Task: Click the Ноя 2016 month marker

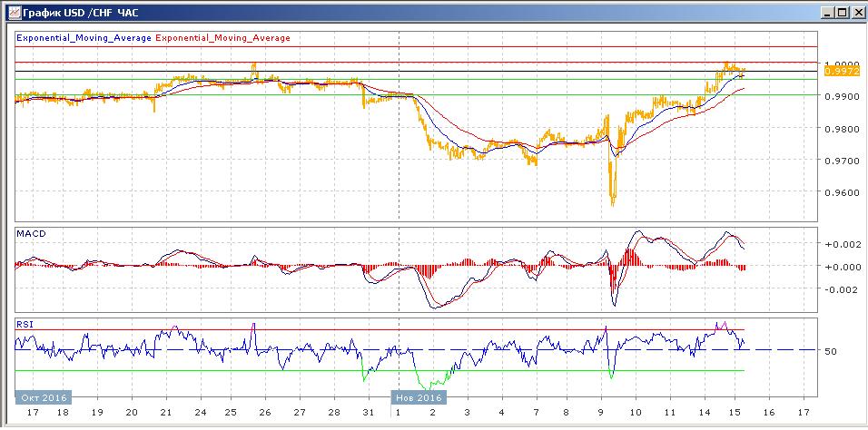Action: 419,398
